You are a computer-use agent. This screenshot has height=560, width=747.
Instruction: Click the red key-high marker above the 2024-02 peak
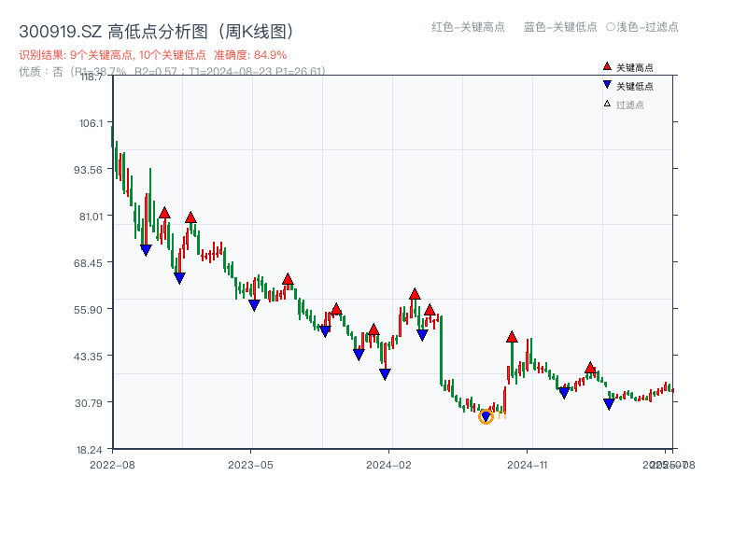(x=414, y=292)
